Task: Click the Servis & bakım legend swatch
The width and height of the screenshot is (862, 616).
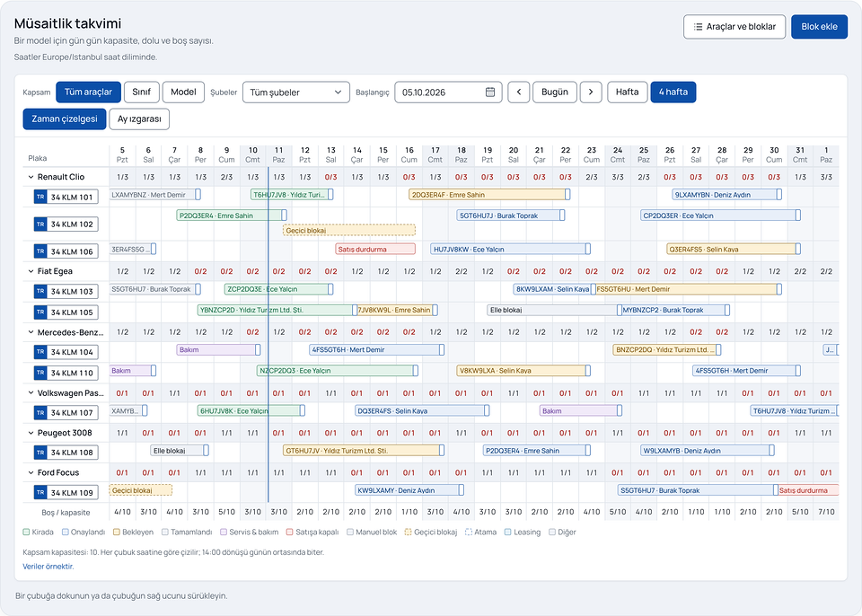Action: [x=224, y=532]
